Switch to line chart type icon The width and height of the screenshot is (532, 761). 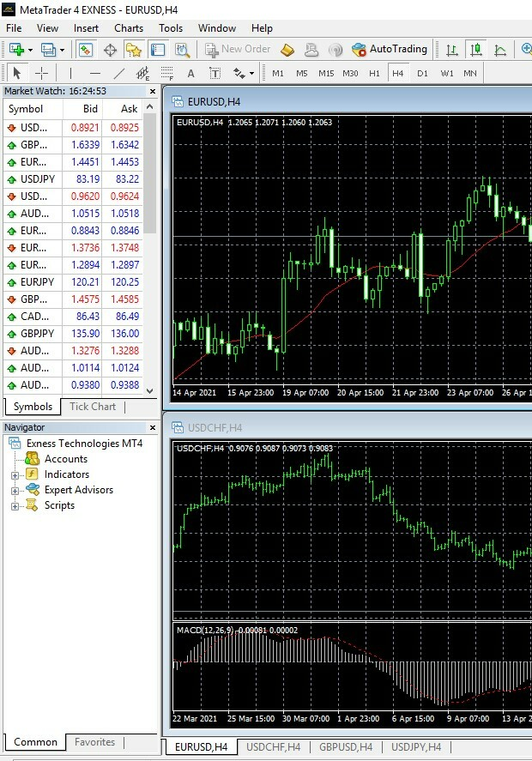pos(500,50)
